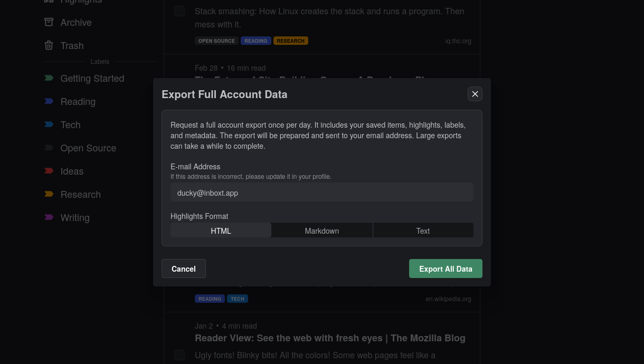
Task: Click the Trash can icon
Action: [x=49, y=45]
